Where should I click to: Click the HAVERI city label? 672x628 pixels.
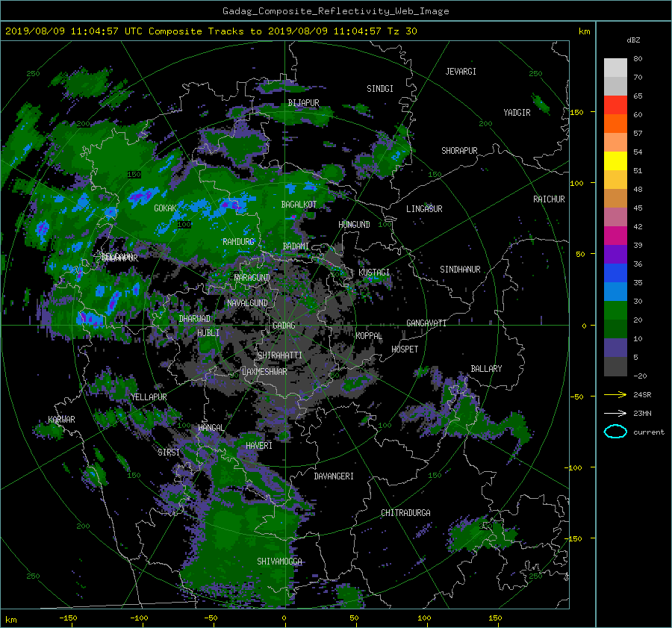(259, 446)
